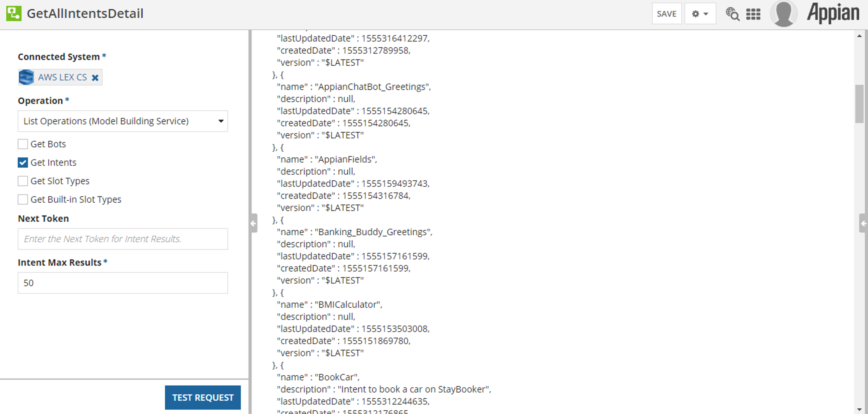Open the Operation dropdown
Image resolution: width=868 pixels, height=414 pixels.
[x=123, y=121]
